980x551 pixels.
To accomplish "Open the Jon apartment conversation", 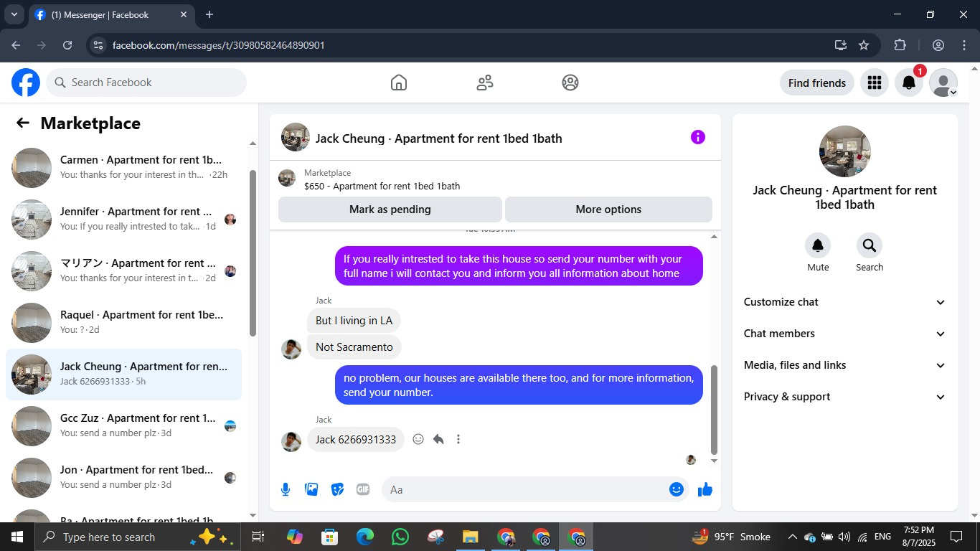I will pyautogui.click(x=123, y=478).
